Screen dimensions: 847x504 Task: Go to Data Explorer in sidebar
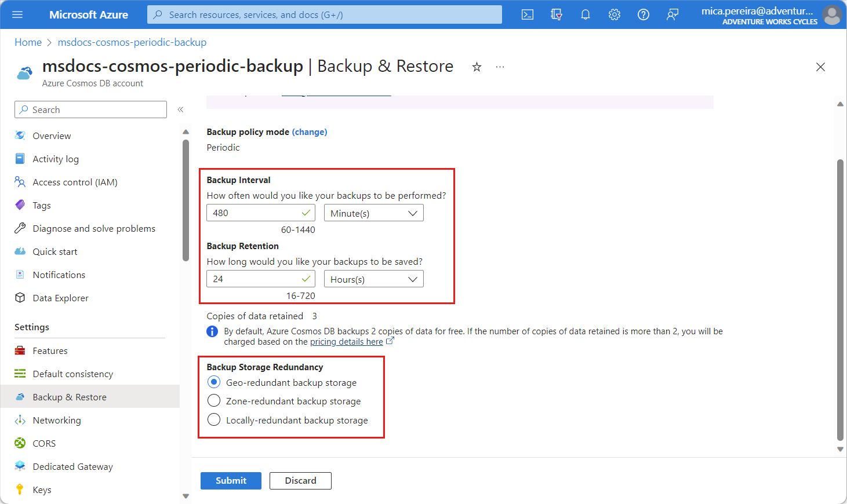tap(60, 298)
